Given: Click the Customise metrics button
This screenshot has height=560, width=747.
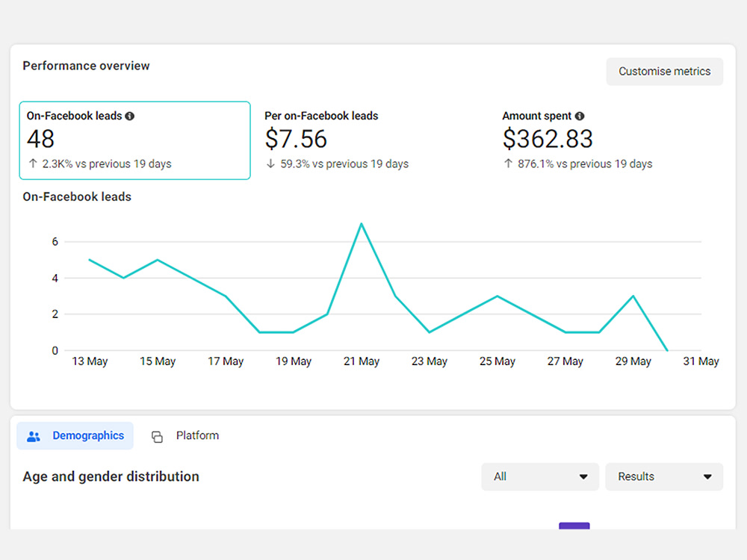Looking at the screenshot, I should tap(665, 72).
